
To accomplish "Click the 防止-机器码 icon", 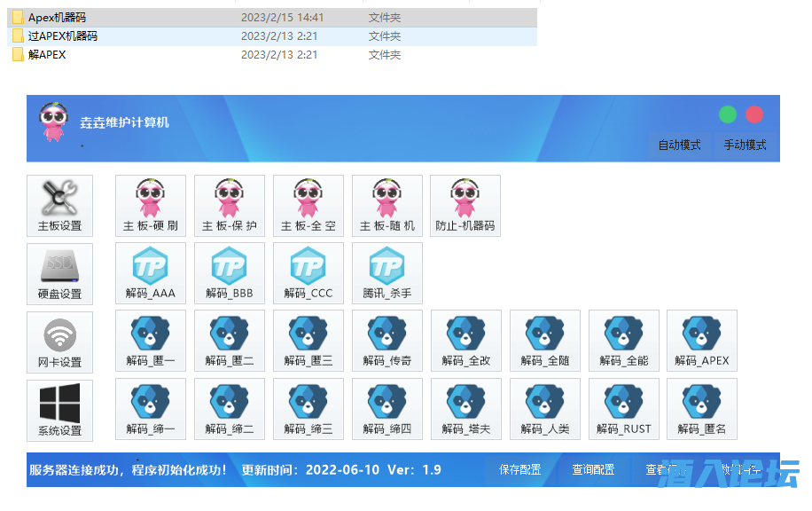I will [465, 205].
